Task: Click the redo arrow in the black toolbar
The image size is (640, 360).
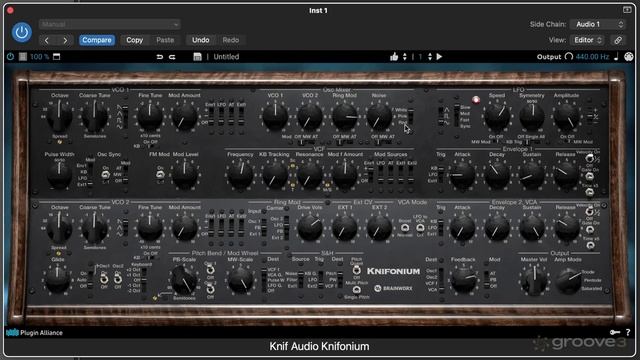Action: 172,57
